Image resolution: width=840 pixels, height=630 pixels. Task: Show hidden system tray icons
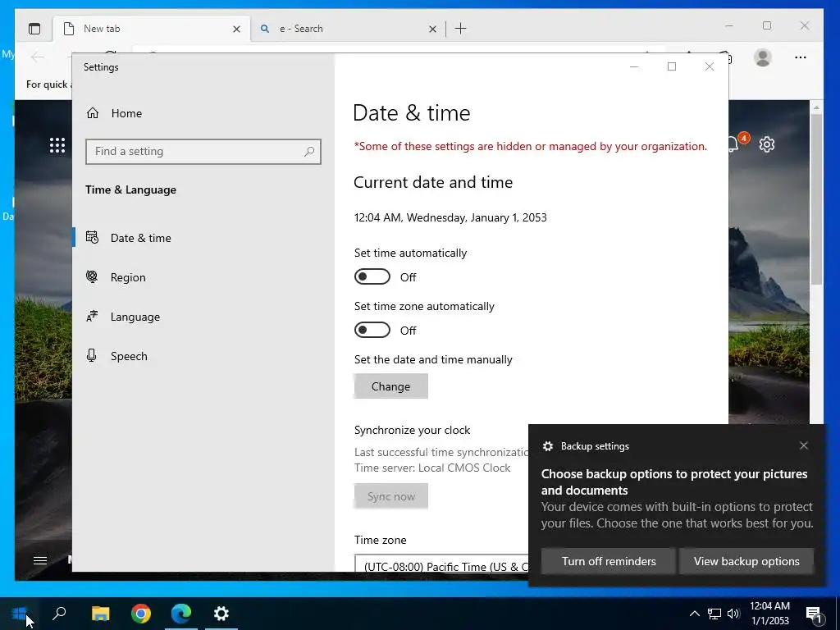(694, 614)
